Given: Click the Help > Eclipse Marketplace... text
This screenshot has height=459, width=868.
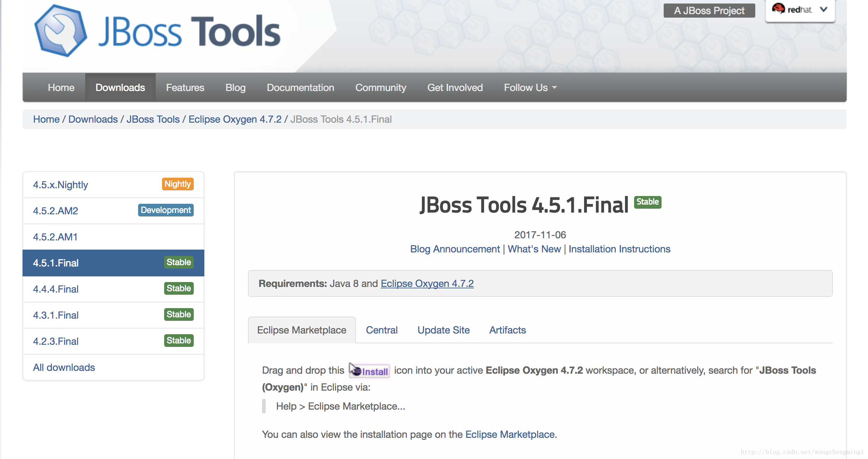Looking at the screenshot, I should 341,406.
